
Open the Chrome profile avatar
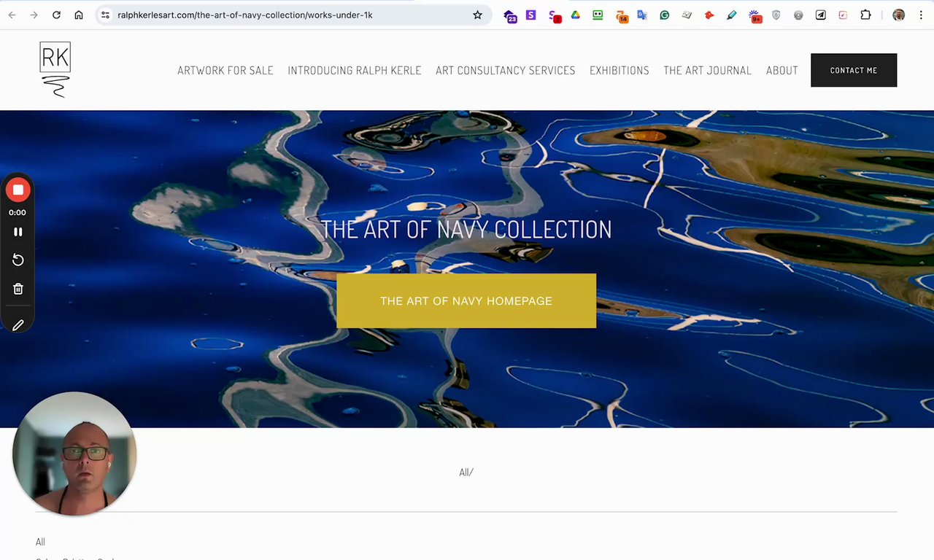pyautogui.click(x=898, y=15)
